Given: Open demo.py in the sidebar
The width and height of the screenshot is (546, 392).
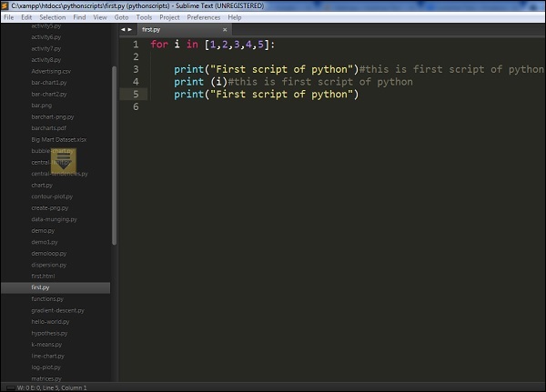Looking at the screenshot, I should (x=43, y=230).
